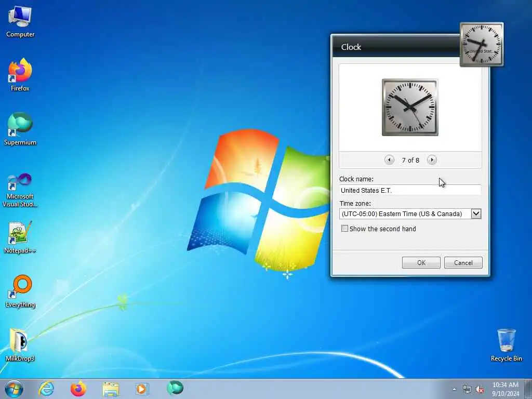
Task: Open Windows Media Player from the taskbar
Action: pos(142,389)
